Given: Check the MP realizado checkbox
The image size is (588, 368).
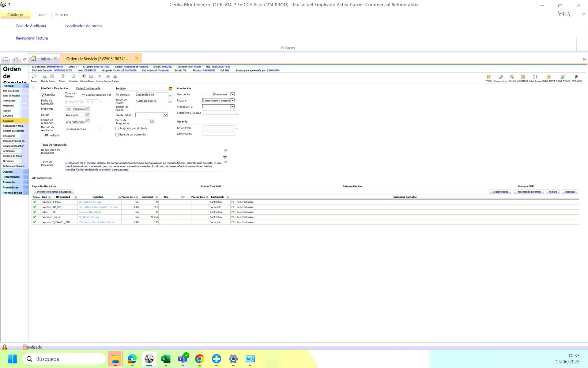Looking at the screenshot, I should pos(43,136).
